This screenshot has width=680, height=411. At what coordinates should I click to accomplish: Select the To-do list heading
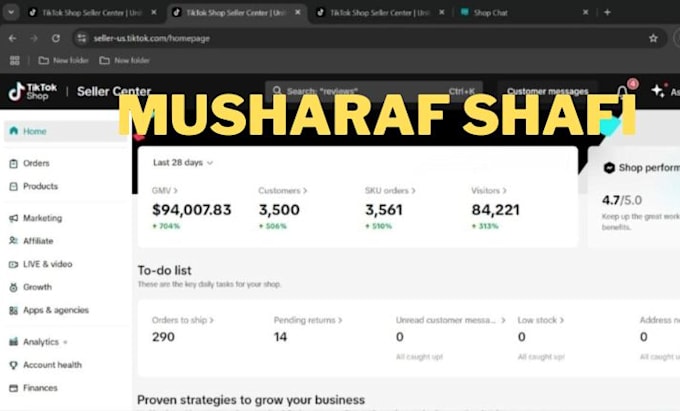[164, 271]
